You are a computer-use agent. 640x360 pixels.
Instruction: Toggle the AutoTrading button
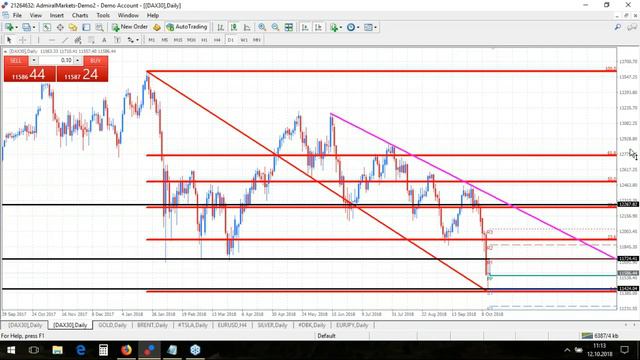tap(187, 27)
